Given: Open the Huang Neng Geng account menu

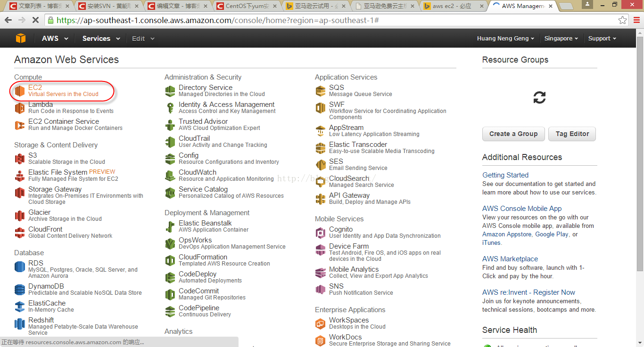Looking at the screenshot, I should click(506, 39).
